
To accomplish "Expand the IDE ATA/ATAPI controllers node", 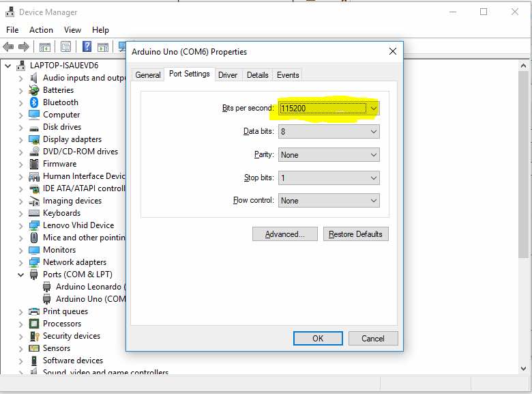I will click(20, 189).
